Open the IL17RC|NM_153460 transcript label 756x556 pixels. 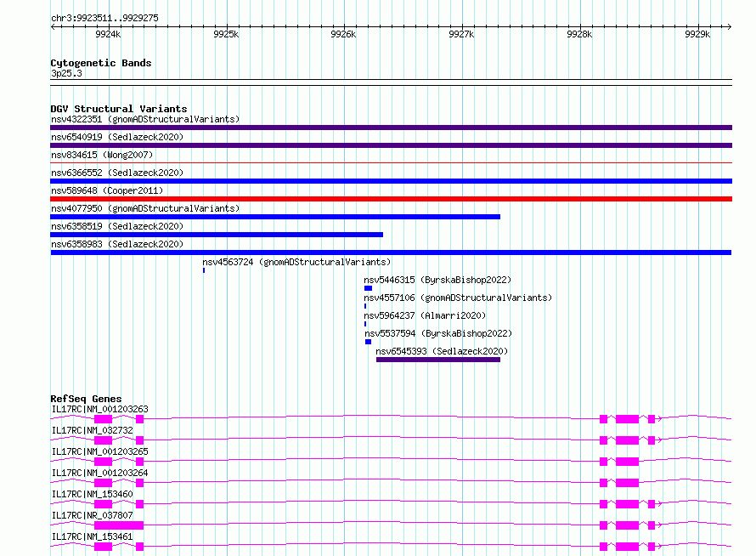[92, 494]
